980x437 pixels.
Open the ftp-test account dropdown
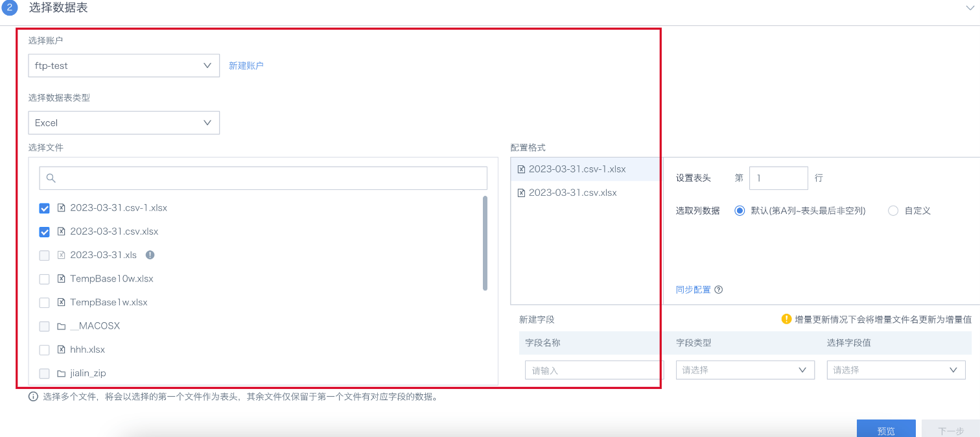[124, 65]
